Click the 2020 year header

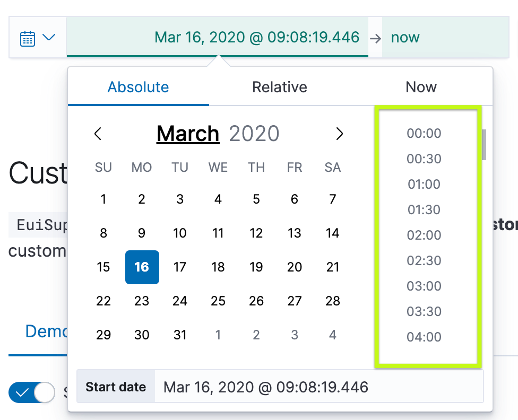[254, 134]
